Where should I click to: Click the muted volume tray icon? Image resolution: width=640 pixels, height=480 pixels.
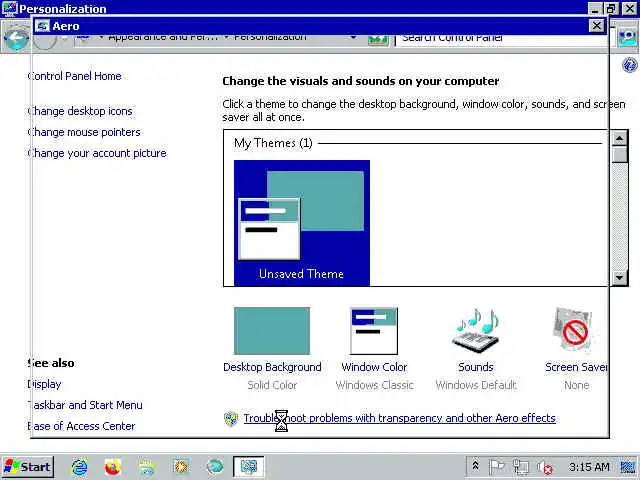point(544,467)
